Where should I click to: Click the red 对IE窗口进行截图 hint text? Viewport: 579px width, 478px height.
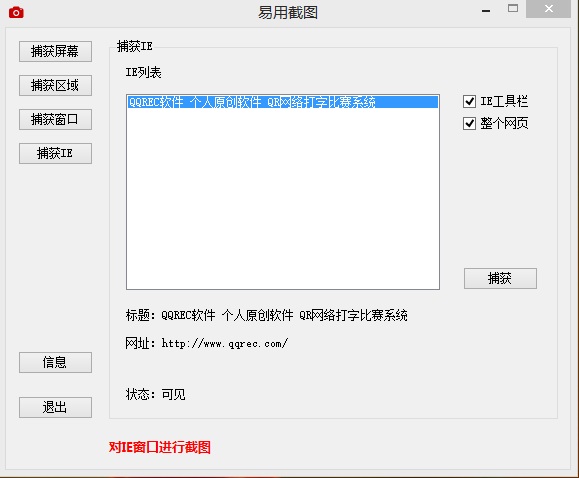(x=160, y=447)
